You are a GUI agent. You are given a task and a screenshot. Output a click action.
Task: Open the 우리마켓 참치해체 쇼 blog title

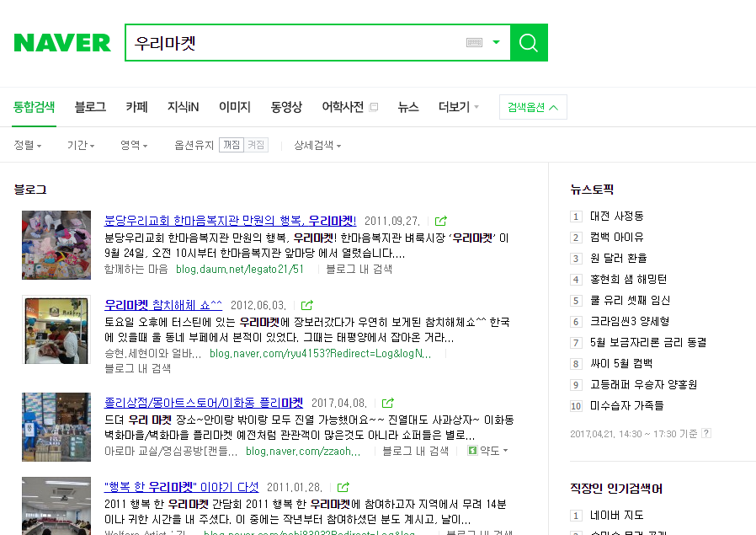(x=163, y=305)
